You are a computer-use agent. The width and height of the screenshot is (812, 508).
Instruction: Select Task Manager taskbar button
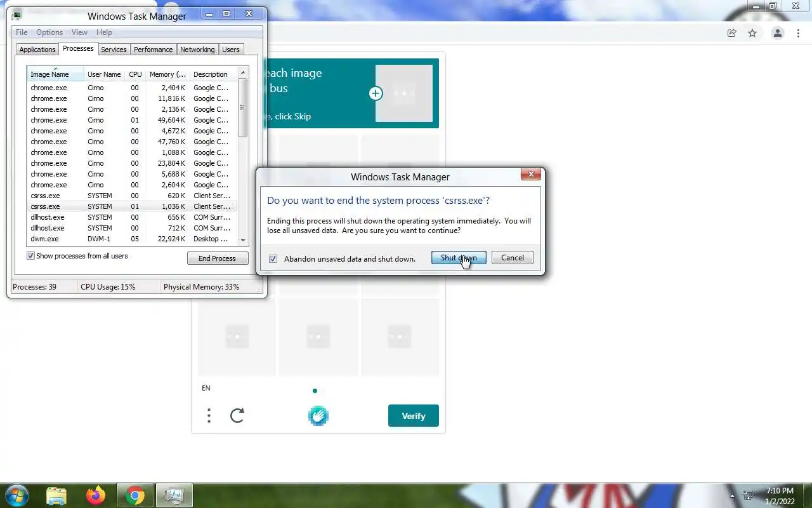click(174, 495)
